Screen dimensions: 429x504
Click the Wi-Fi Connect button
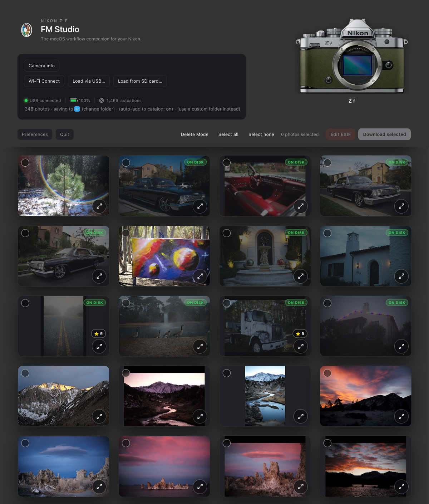point(44,81)
